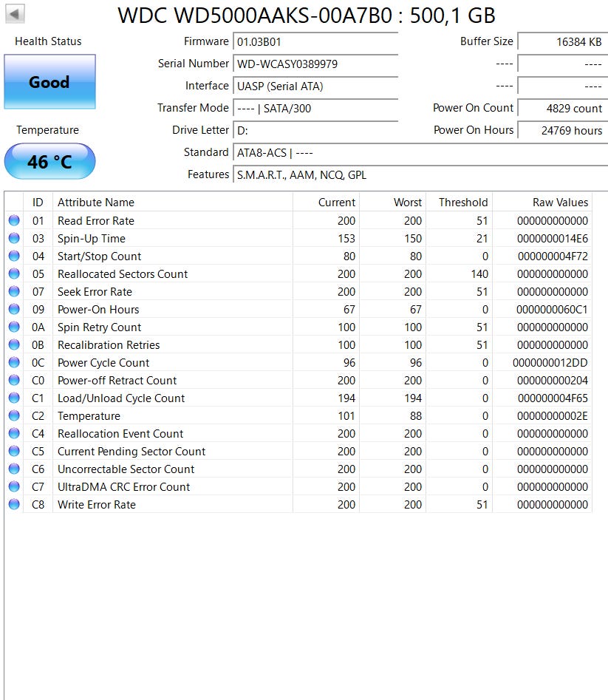Select the Power-off Retract Count attribute name

point(117,381)
